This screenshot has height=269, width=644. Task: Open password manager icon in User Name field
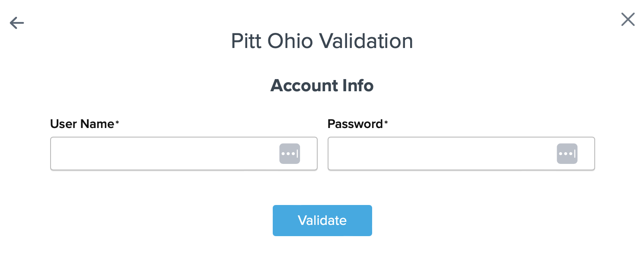[x=290, y=154]
